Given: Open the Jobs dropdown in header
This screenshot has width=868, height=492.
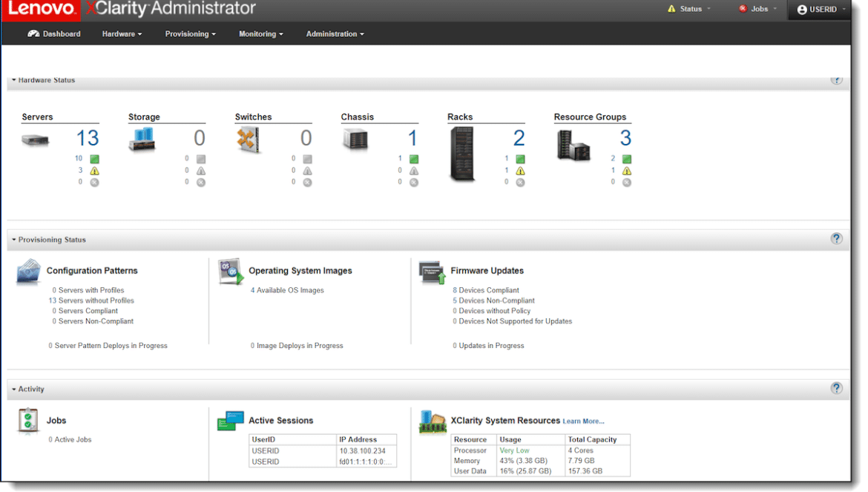Looking at the screenshot, I should [758, 9].
